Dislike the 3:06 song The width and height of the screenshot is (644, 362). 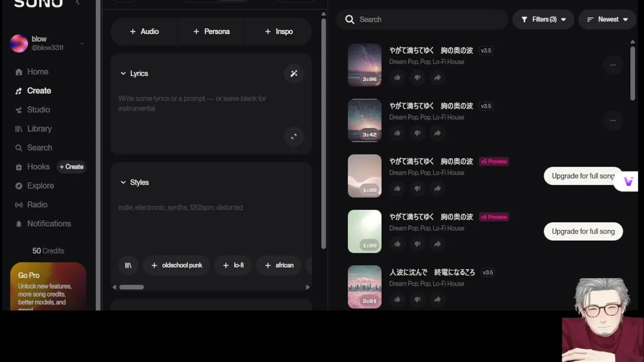coord(418,77)
